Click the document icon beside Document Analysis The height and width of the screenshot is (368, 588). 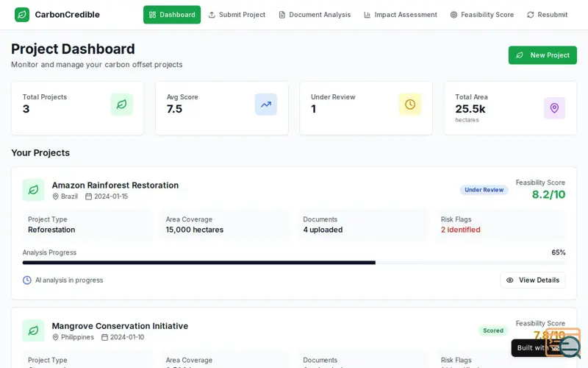282,15
